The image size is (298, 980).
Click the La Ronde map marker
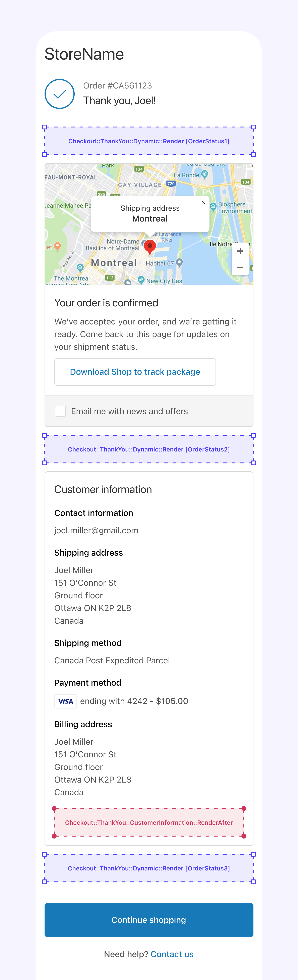pos(205,174)
